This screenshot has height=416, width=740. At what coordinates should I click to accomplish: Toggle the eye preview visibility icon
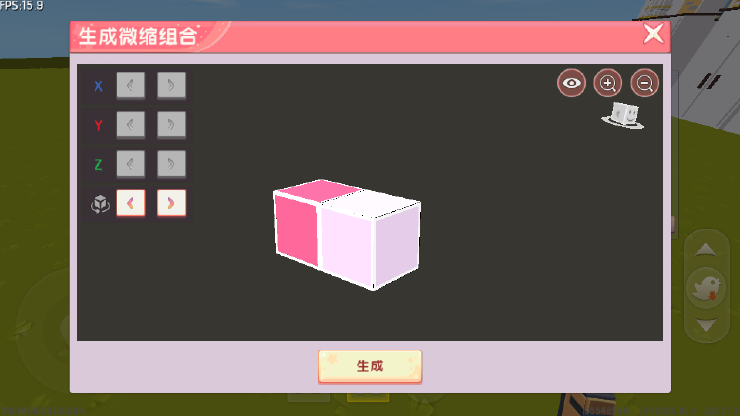(571, 83)
